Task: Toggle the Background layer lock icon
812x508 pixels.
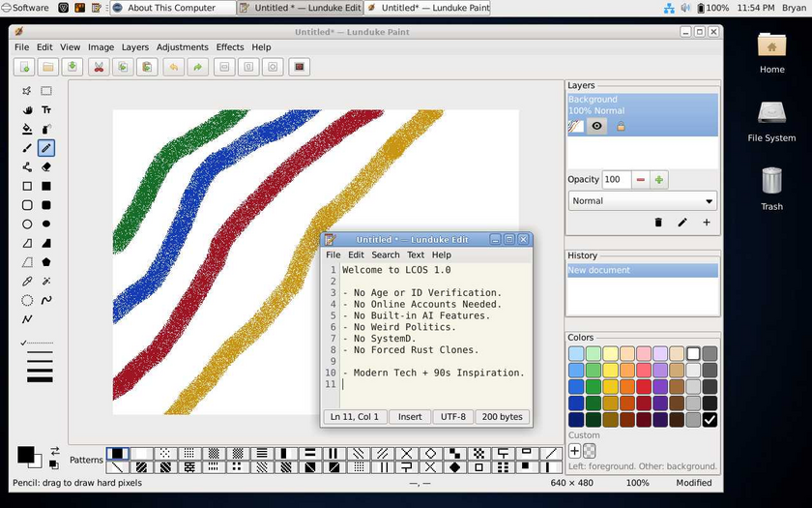Action: point(621,126)
